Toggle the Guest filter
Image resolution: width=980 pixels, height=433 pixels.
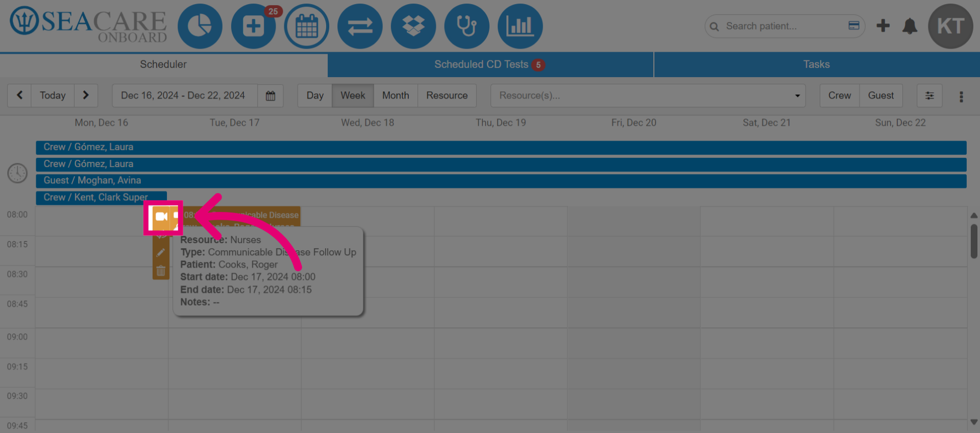(881, 95)
